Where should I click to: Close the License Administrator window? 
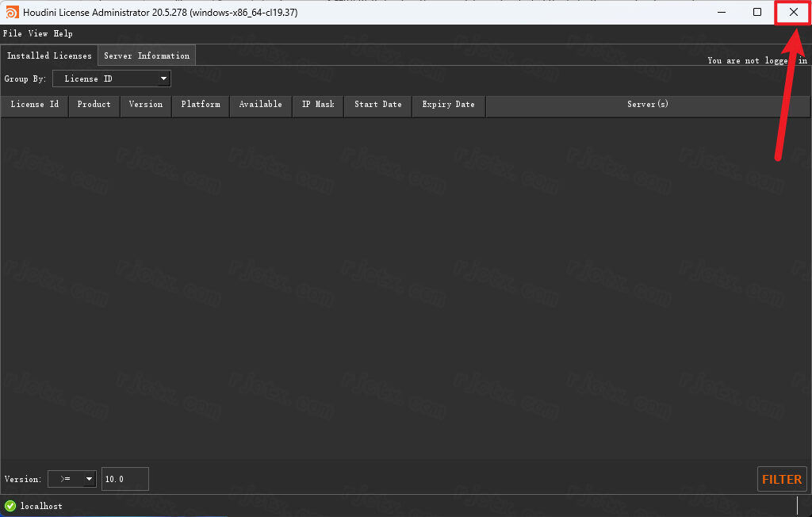pos(793,13)
